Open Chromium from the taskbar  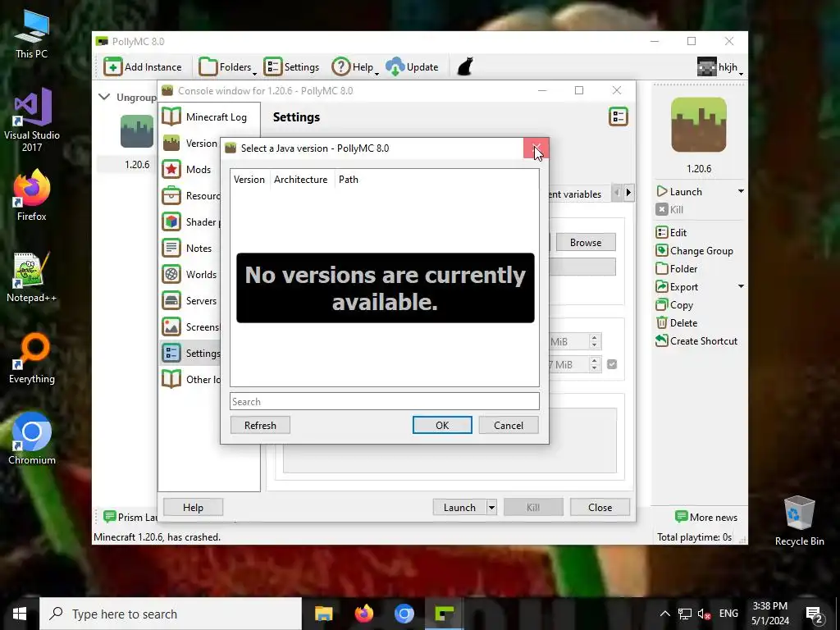404,614
